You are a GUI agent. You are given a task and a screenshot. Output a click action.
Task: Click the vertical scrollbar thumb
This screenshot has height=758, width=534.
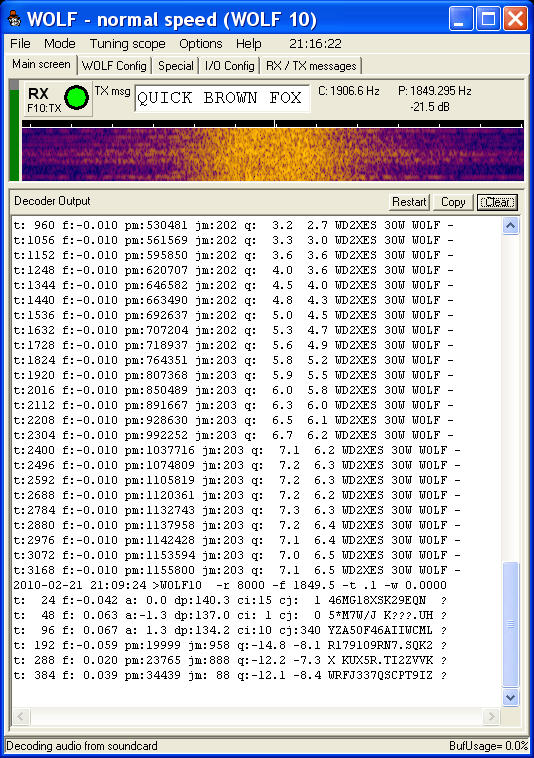click(x=511, y=624)
